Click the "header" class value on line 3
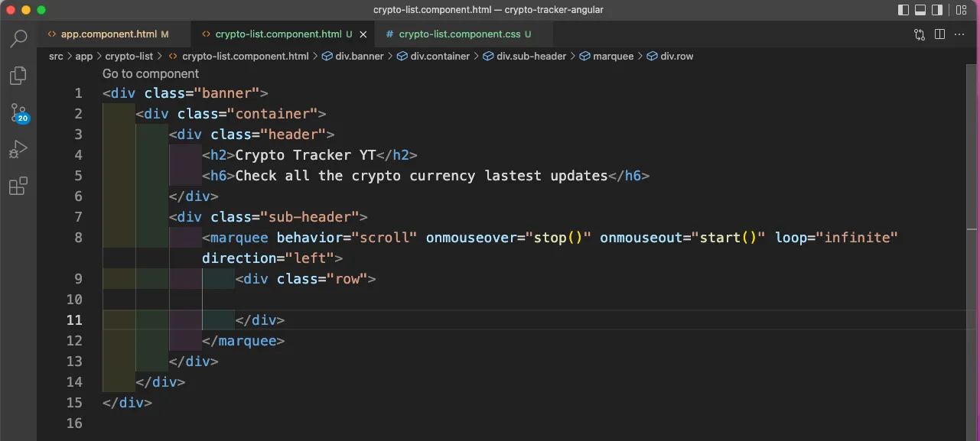This screenshot has width=980, height=441. (293, 135)
